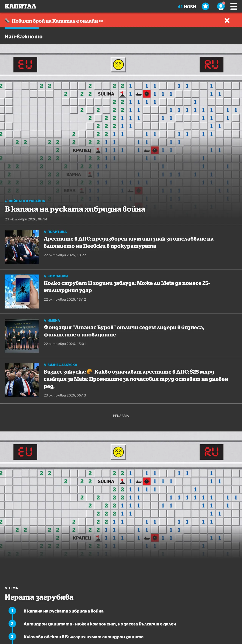Open the КОМПАНИИ category label
This screenshot has height=644, width=242.
[x=56, y=276]
